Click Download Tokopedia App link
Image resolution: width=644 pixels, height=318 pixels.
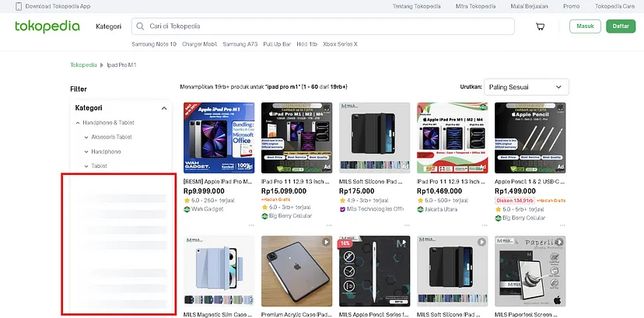pyautogui.click(x=58, y=6)
